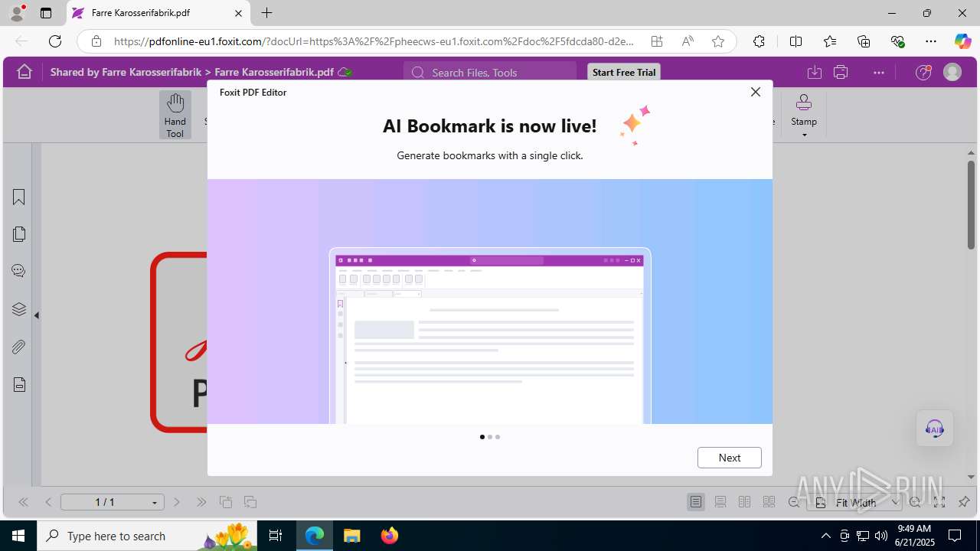Click the browser address bar

(374, 41)
